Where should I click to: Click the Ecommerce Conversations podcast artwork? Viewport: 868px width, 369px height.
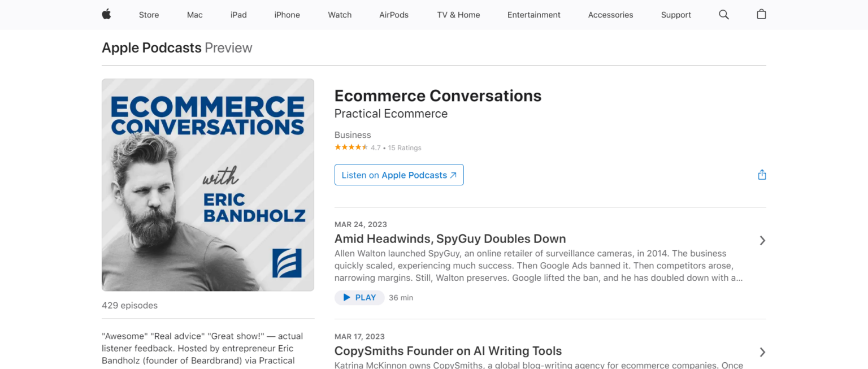pos(207,185)
